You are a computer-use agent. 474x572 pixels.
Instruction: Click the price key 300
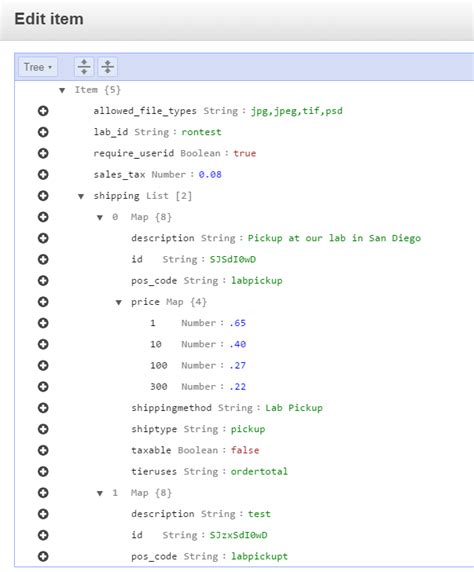[159, 387]
